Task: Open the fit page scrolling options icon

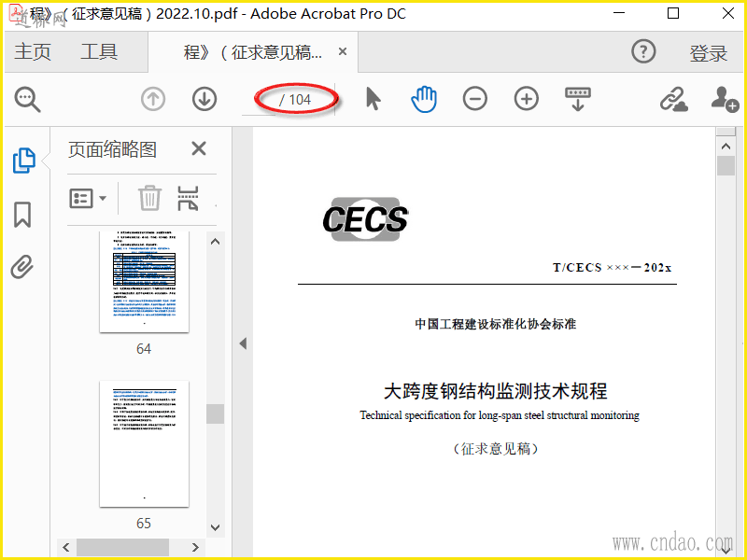Action: click(x=578, y=99)
